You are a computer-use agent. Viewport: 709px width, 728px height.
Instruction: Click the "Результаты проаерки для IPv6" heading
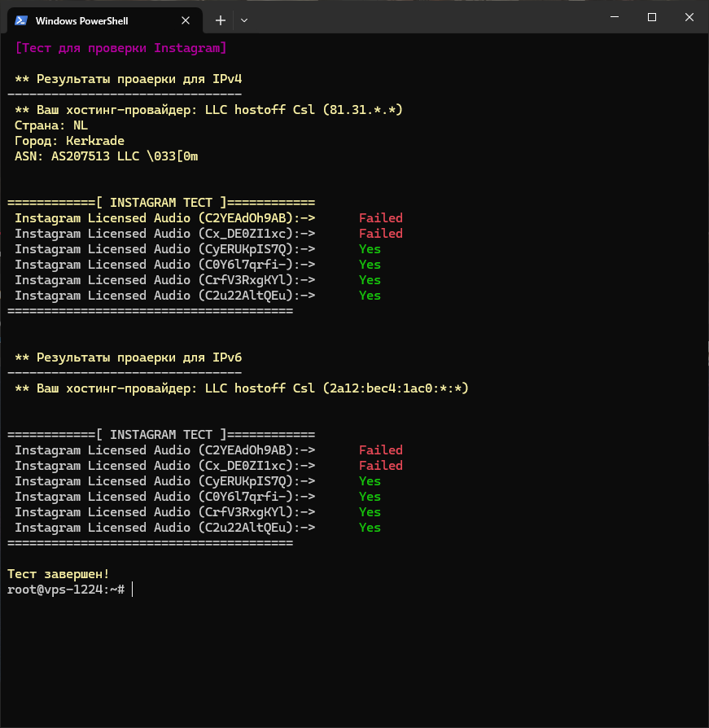(128, 357)
